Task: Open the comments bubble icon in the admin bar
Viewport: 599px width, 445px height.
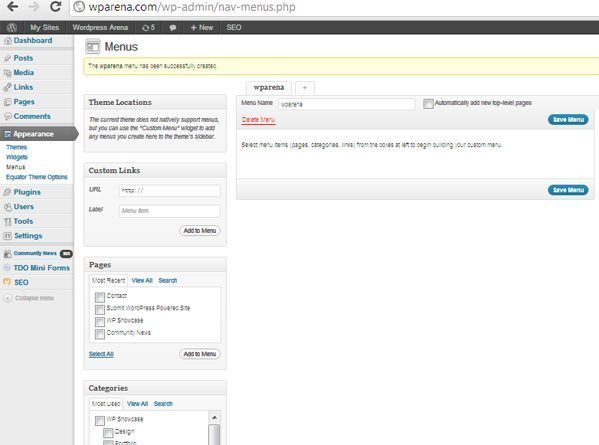Action: 173,28
